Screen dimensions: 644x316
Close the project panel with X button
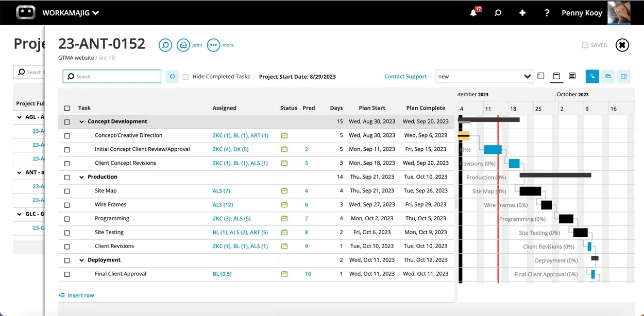[622, 45]
